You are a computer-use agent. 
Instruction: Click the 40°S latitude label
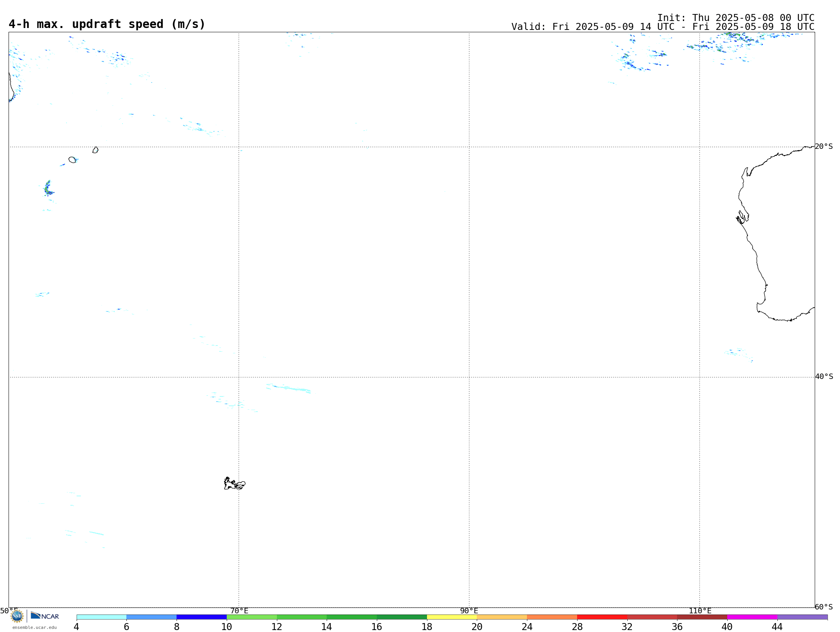coord(824,377)
